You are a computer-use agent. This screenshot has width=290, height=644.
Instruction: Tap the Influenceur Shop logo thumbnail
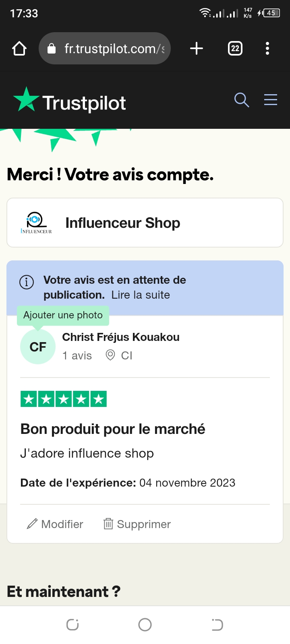coord(36,223)
